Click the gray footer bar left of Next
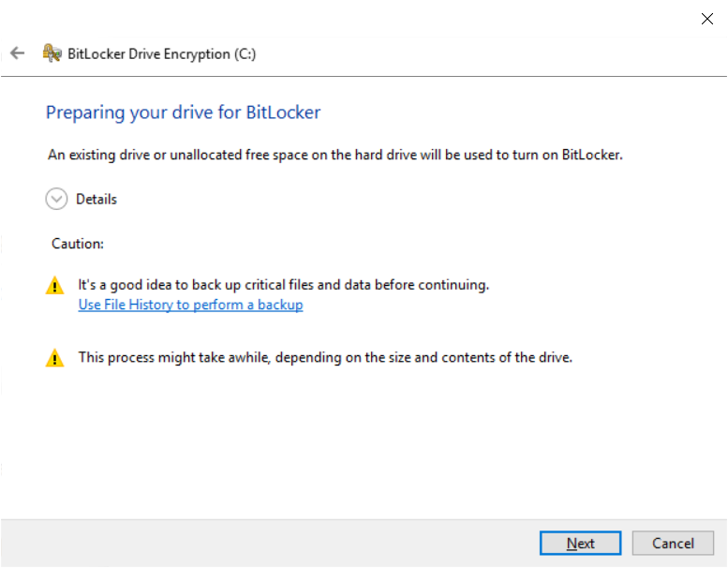This screenshot has height=568, width=728. click(x=269, y=543)
